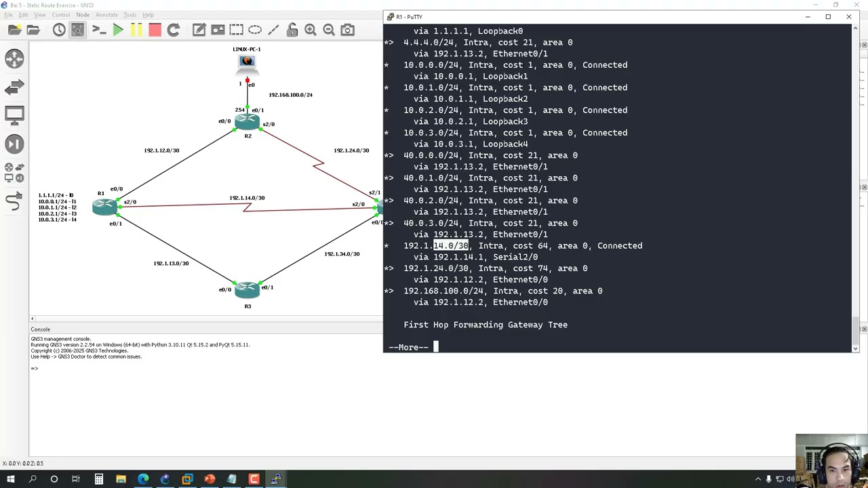Open the Control menu in GNS3
Screen dimensions: 868x488
pyautogui.click(x=61, y=15)
